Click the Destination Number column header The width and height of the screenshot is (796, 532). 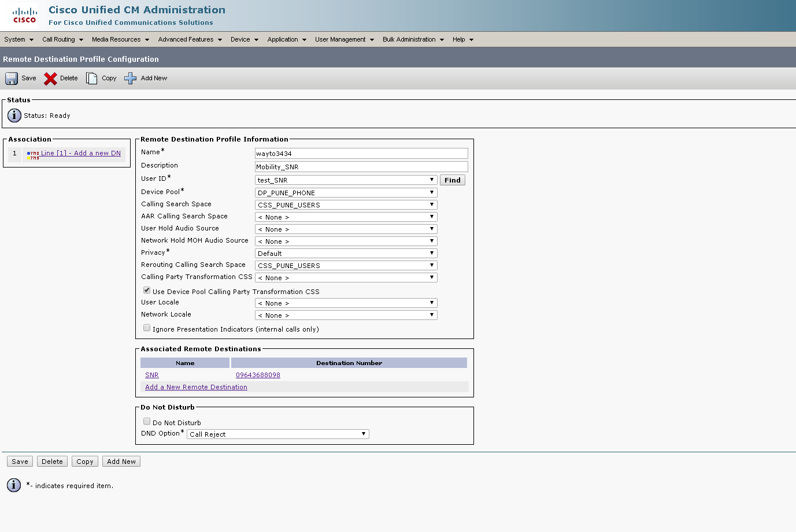coord(349,363)
